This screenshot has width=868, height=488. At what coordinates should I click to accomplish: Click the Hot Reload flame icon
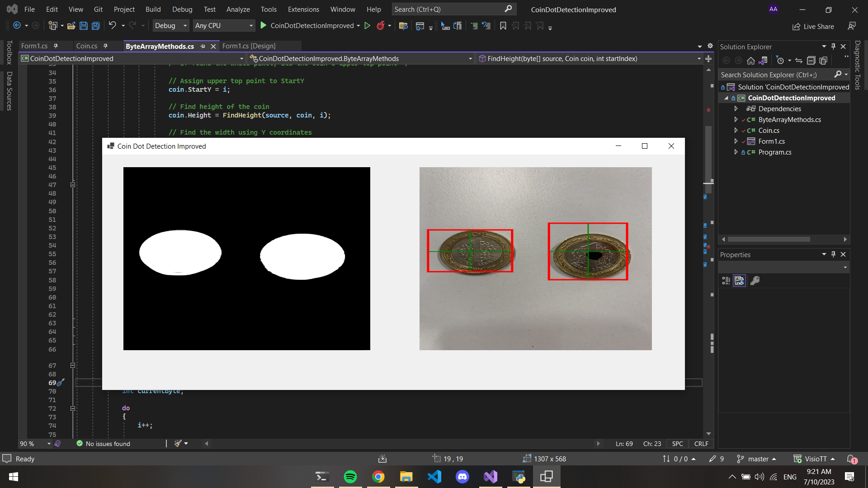pos(381,26)
